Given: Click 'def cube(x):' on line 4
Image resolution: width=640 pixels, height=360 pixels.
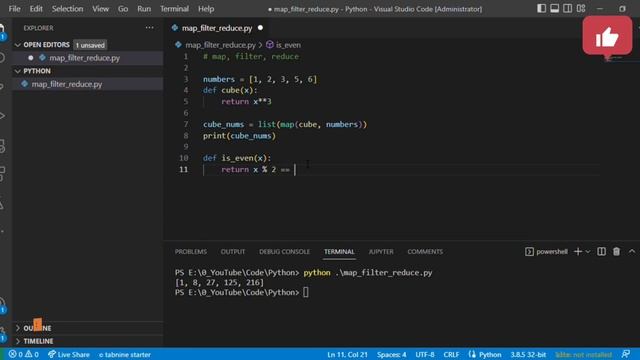Looking at the screenshot, I should point(230,90).
